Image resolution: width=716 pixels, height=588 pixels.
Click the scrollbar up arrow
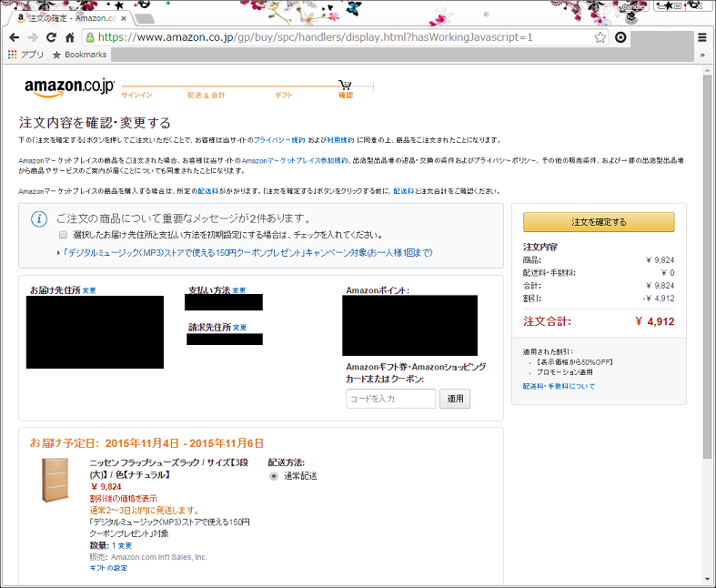707,71
